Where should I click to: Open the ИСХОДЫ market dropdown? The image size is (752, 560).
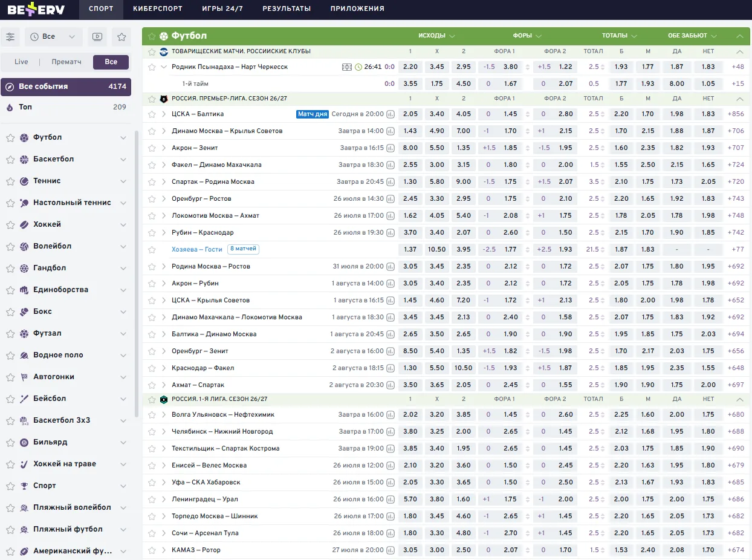click(436, 36)
